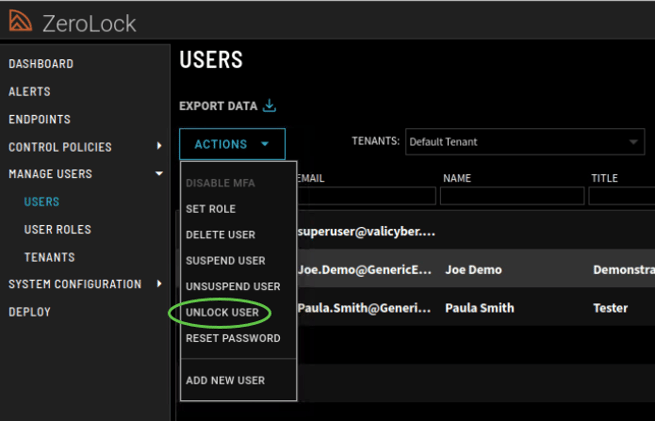655x421 pixels.
Task: Click the Control Policies menu label
Action: 60,147
